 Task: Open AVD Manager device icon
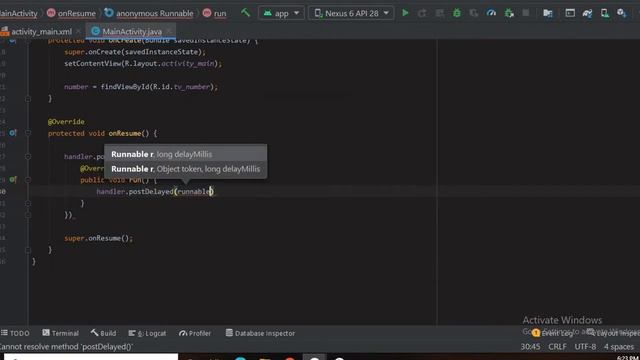tap(604, 13)
